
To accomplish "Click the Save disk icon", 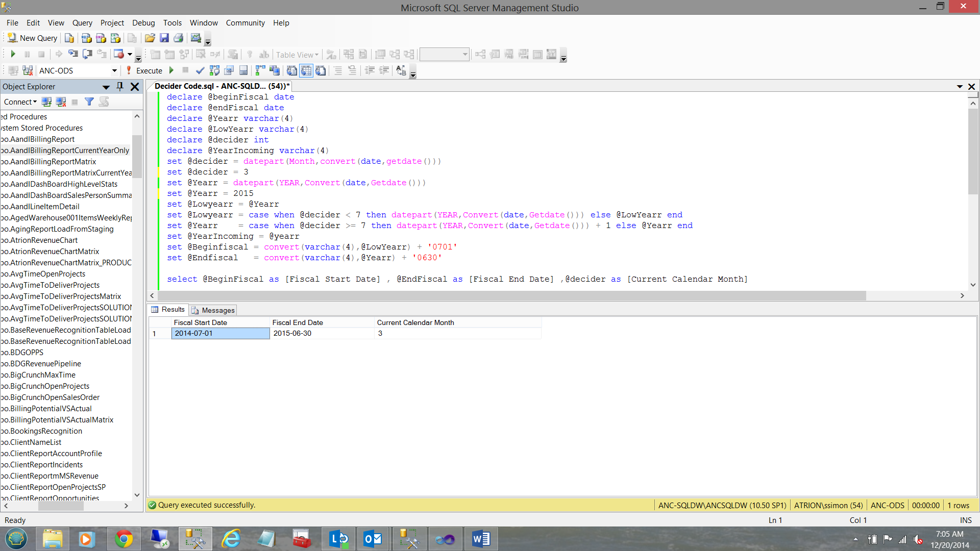I will [x=164, y=38].
